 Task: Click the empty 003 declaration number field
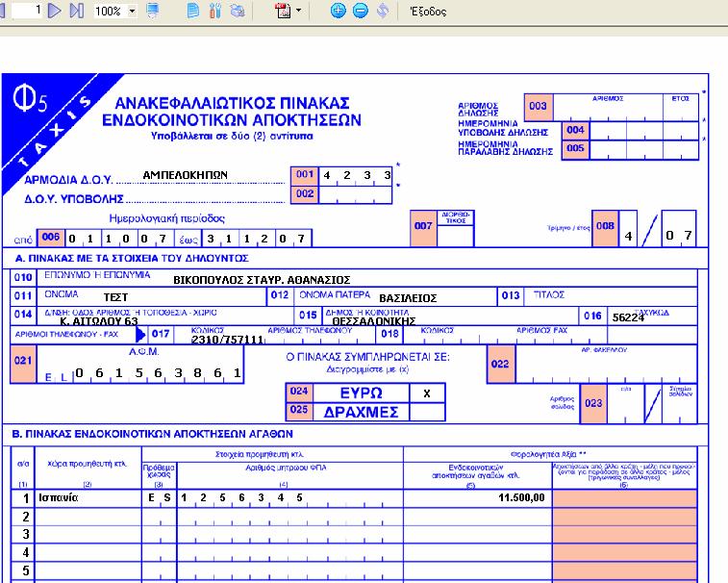coord(626,108)
